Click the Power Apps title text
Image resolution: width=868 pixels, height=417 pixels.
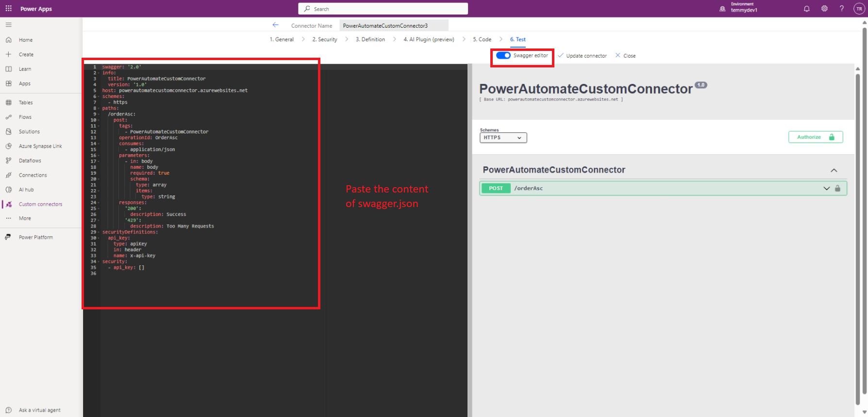point(36,9)
